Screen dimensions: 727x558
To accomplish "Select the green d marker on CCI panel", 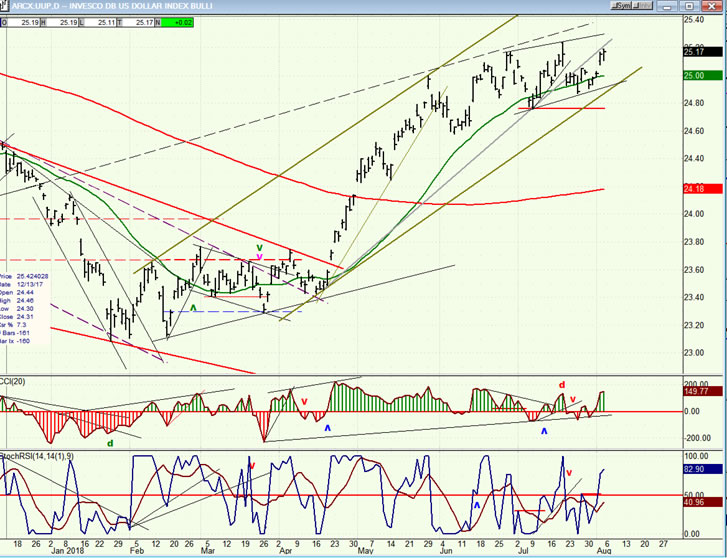I will point(110,443).
